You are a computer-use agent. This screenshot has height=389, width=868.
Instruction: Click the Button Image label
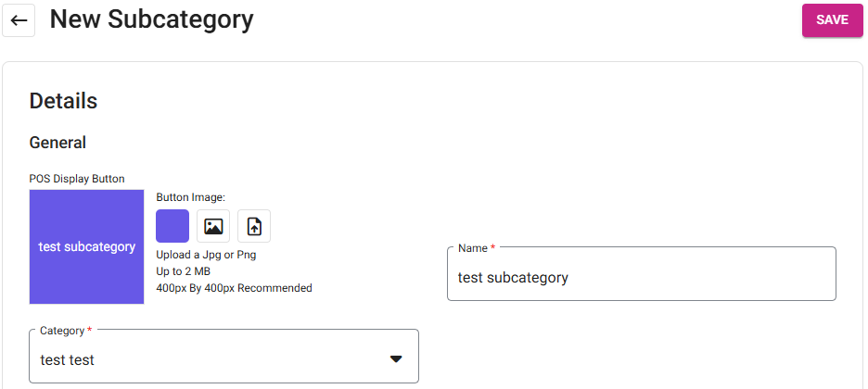pyautogui.click(x=191, y=197)
